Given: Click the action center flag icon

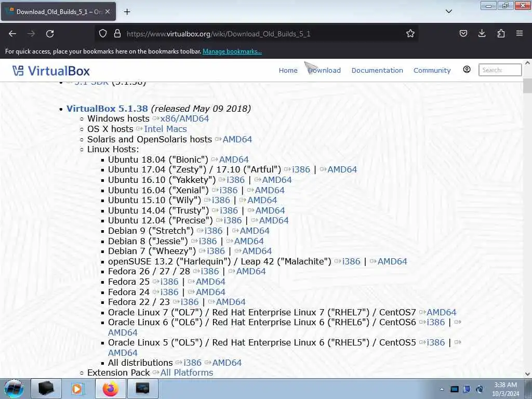Looking at the screenshot, I should [x=467, y=389].
